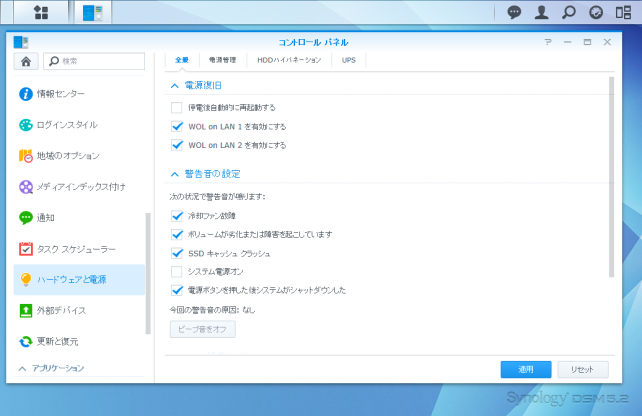Image resolution: width=642 pixels, height=416 pixels.
Task: Click the 適用 button
Action: tap(526, 370)
